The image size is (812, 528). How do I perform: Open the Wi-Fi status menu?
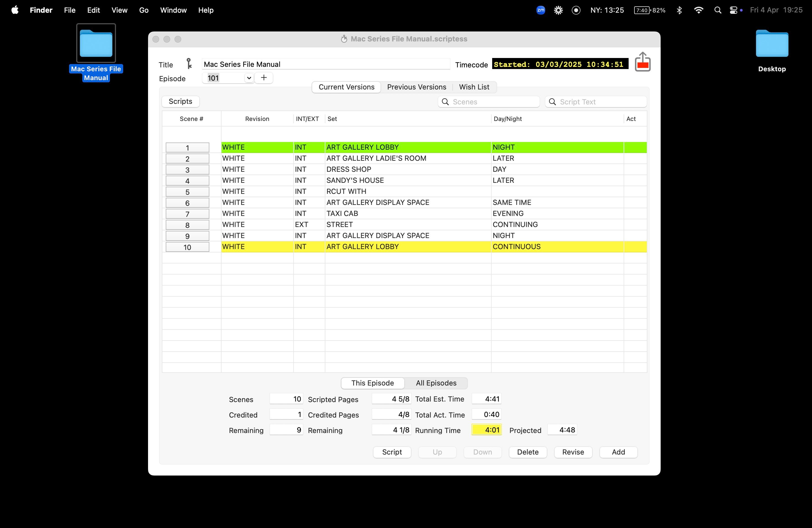pyautogui.click(x=698, y=10)
